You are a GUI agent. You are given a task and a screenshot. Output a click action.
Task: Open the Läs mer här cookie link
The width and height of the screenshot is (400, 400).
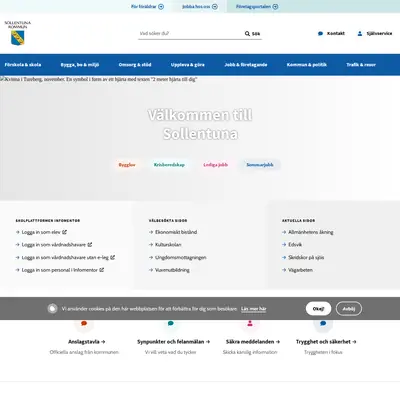click(x=254, y=309)
